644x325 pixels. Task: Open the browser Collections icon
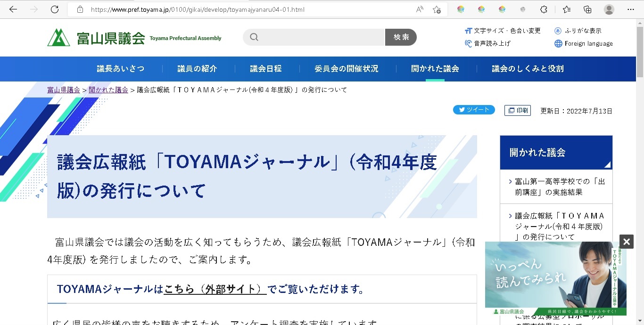pos(587,9)
